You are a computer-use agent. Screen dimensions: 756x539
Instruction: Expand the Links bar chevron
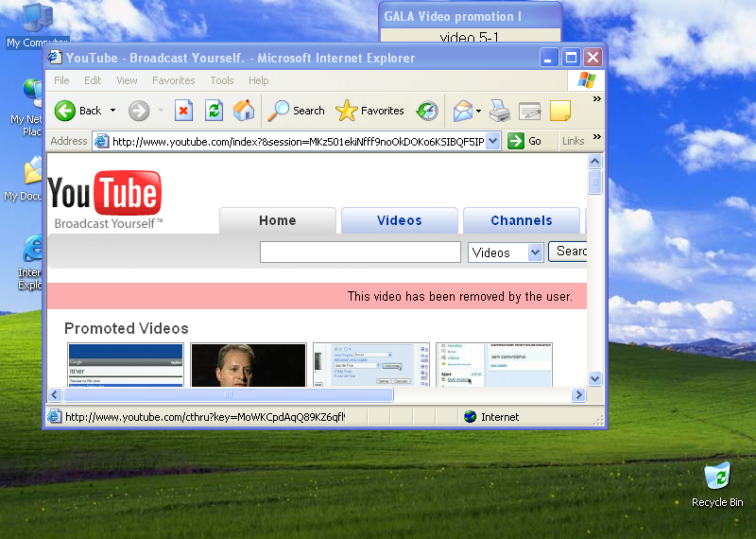(597, 136)
